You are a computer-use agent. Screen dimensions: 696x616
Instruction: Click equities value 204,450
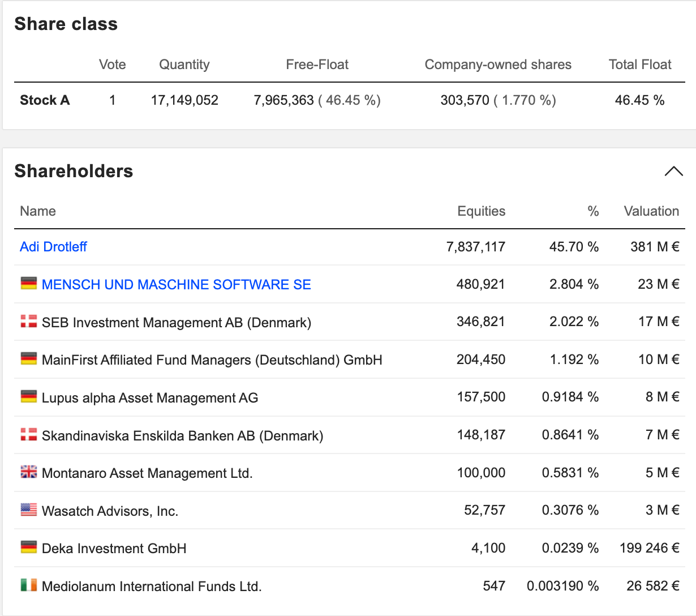pos(481,360)
